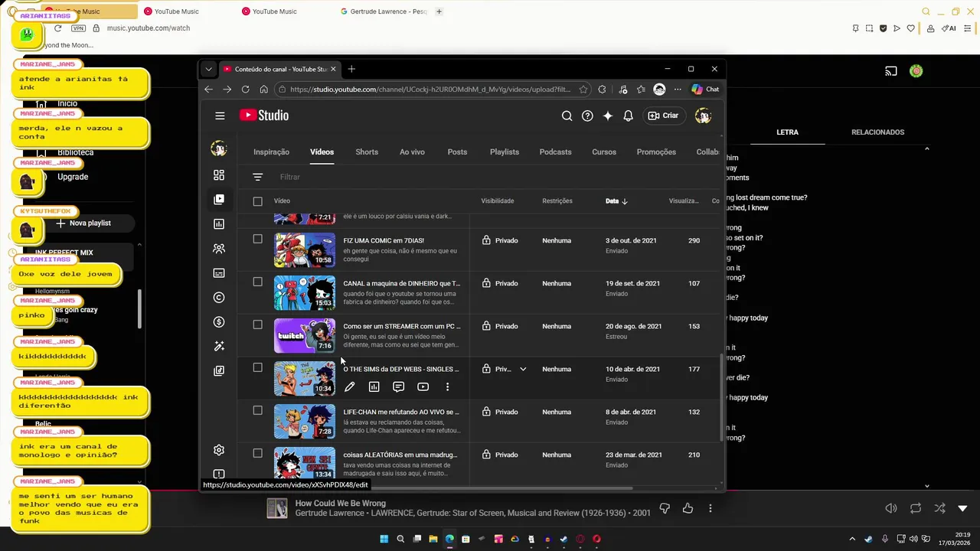The width and height of the screenshot is (980, 551).
Task: Click the sparkle AI icon in Studio header
Action: click(x=608, y=116)
